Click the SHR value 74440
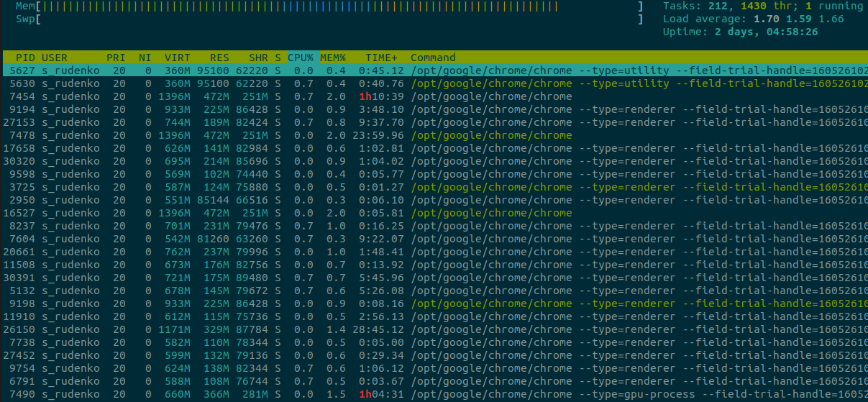This screenshot has height=402, width=868. point(252,174)
